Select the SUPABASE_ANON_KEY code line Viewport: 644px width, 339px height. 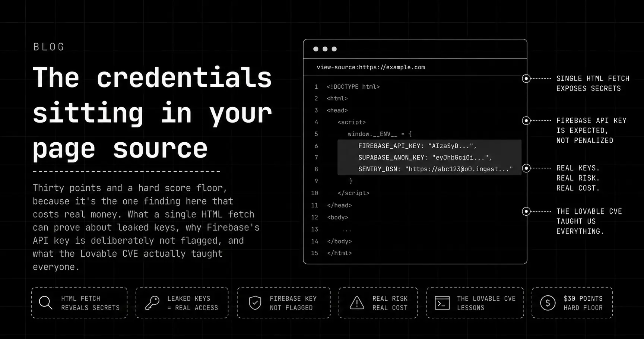(x=425, y=158)
